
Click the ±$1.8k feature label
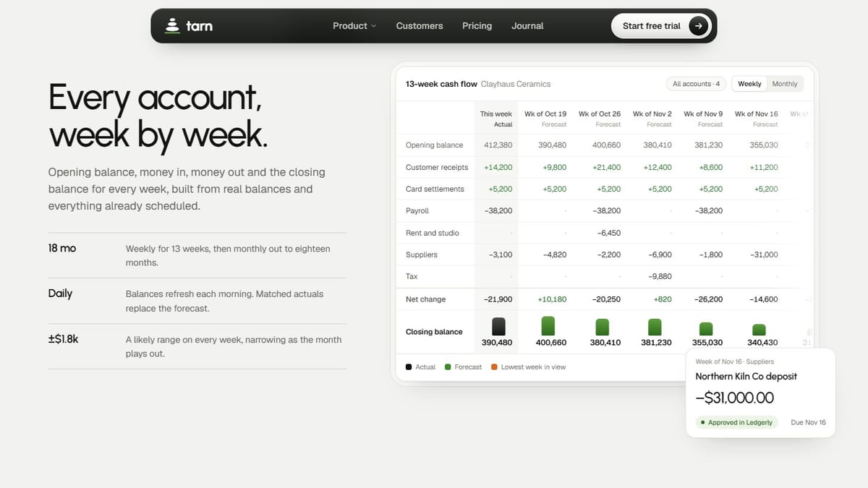pyautogui.click(x=64, y=338)
